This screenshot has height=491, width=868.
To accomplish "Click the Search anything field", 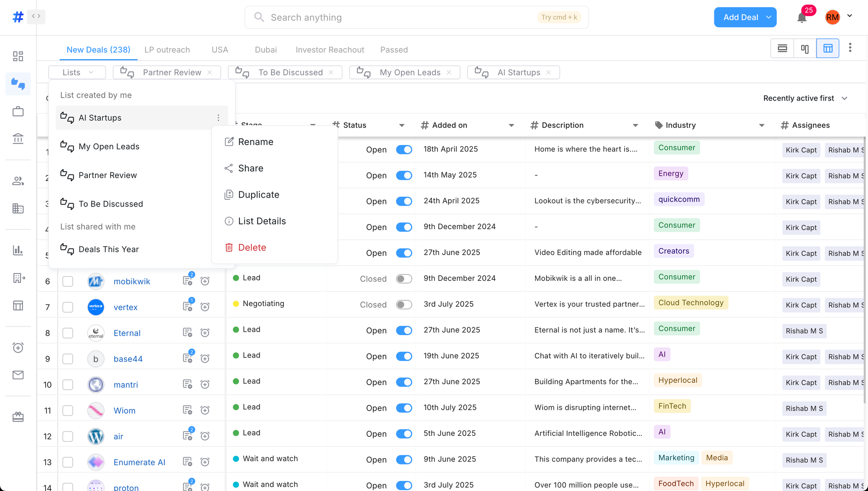I will tap(417, 17).
